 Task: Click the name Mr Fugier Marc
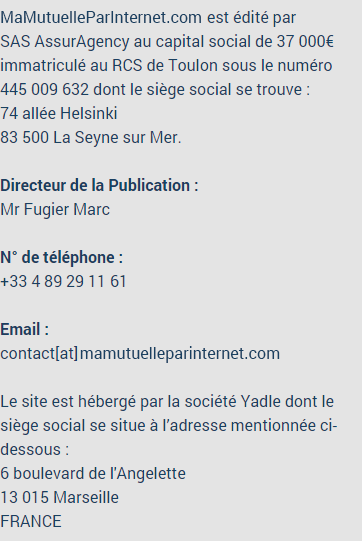[55, 209]
